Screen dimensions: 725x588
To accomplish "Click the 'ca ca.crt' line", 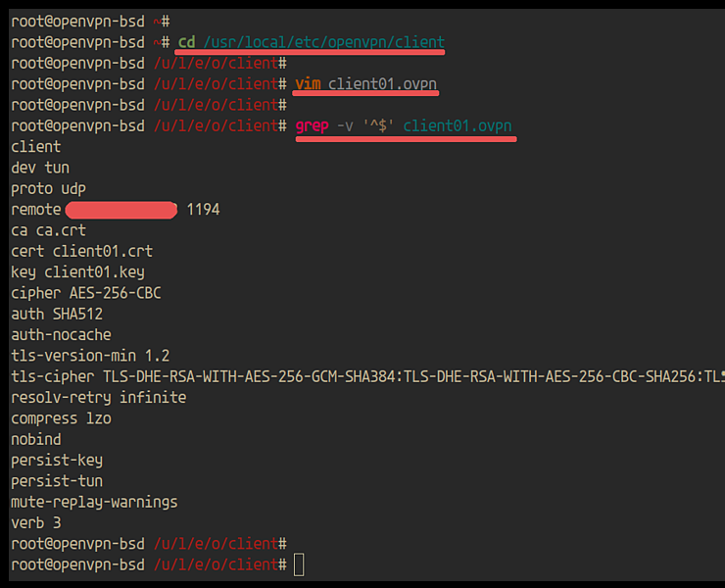I will [x=48, y=230].
